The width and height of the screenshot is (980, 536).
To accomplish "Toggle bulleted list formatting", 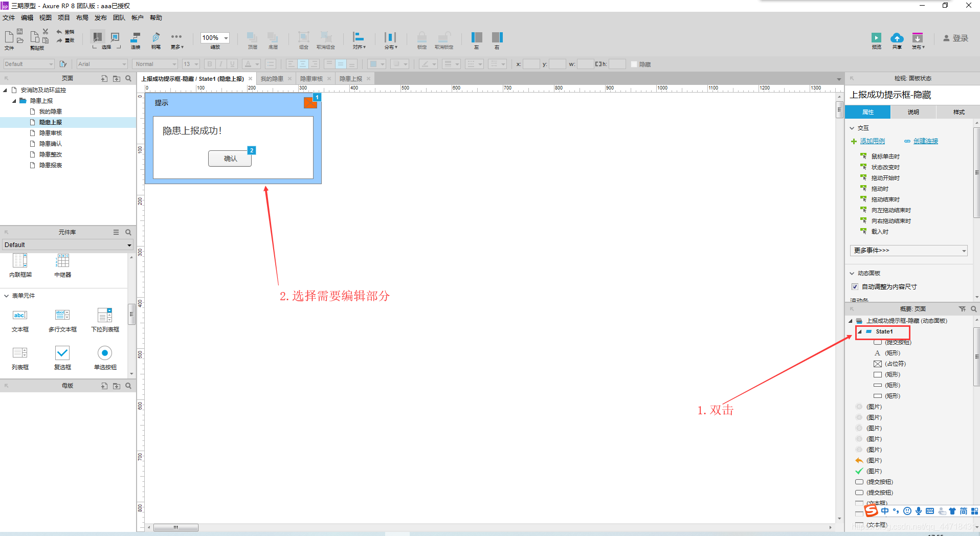I will click(271, 64).
